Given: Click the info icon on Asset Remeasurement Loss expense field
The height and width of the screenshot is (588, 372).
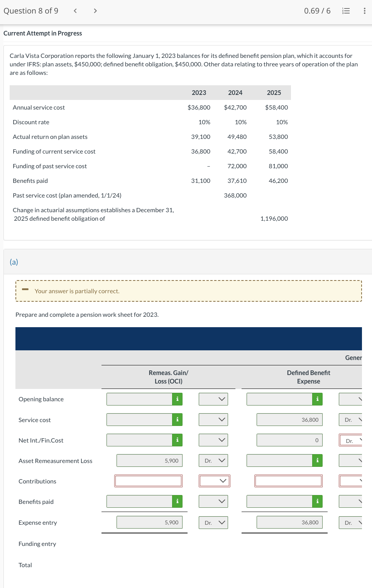Looking at the screenshot, I should pyautogui.click(x=317, y=460).
